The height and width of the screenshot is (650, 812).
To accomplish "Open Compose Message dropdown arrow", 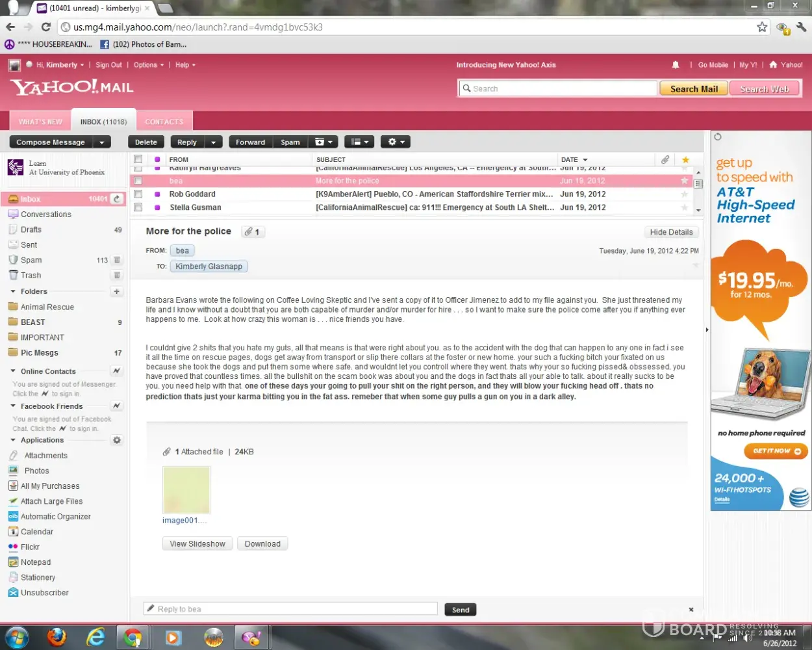I will pos(101,142).
